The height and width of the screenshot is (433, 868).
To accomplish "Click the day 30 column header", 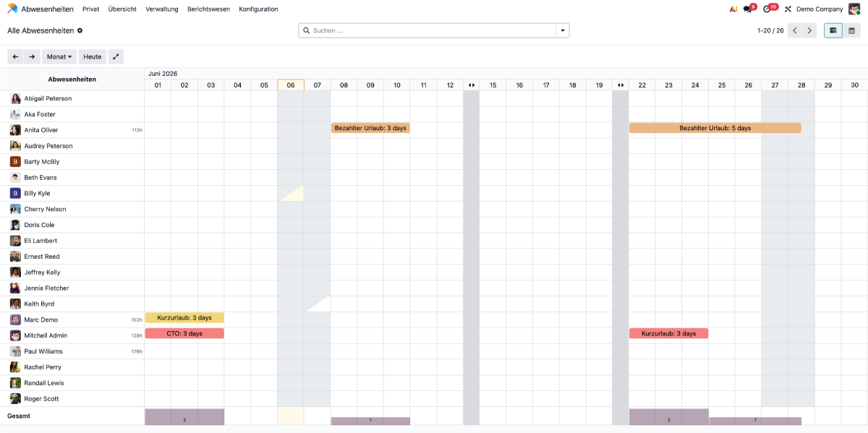I will [x=854, y=85].
